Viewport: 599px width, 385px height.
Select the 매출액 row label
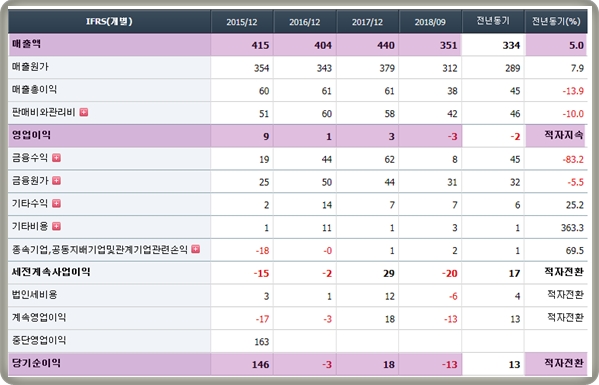click(x=26, y=44)
